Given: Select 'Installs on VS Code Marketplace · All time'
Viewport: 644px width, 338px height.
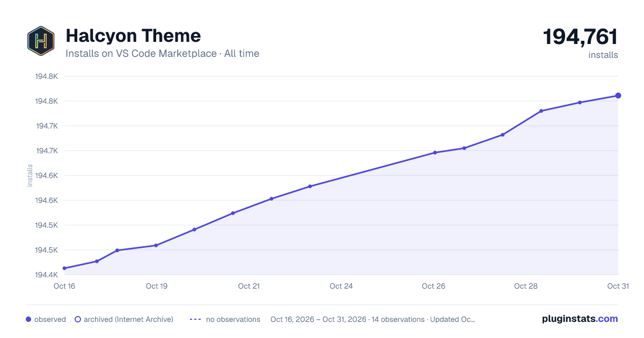Looking at the screenshot, I should [x=162, y=54].
